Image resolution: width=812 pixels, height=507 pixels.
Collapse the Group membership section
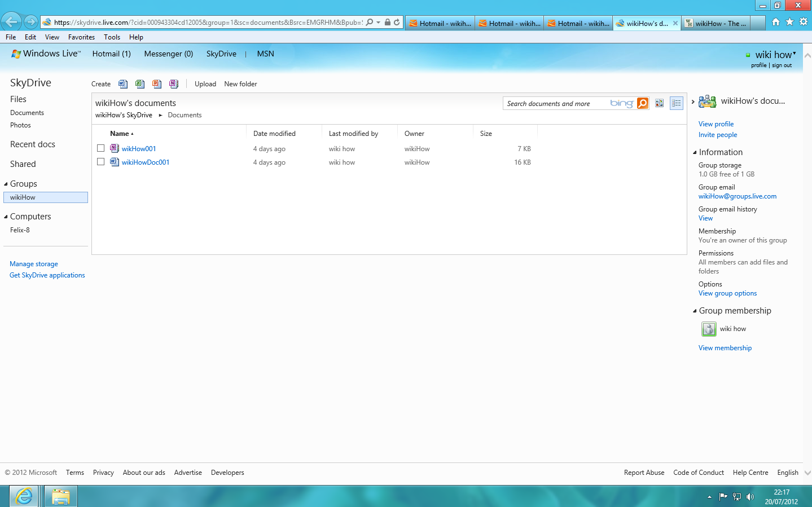click(x=695, y=311)
